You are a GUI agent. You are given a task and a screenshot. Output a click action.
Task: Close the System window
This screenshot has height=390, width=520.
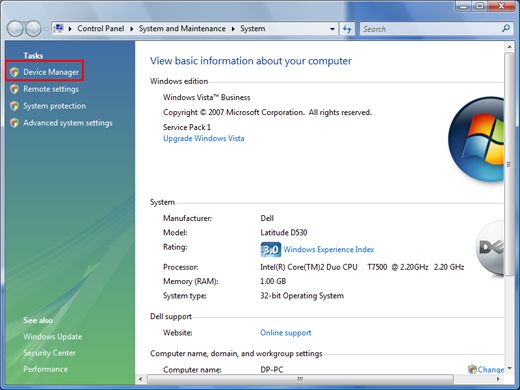[501, 6]
